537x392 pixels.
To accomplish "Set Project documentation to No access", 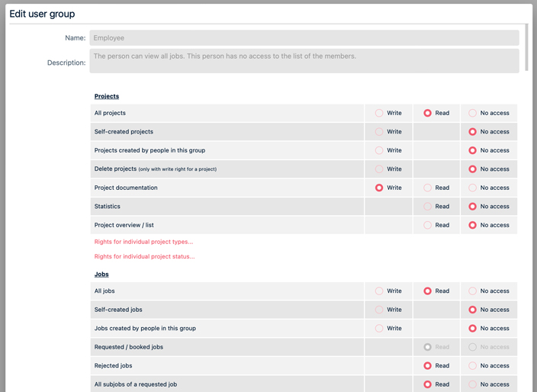I will (473, 188).
